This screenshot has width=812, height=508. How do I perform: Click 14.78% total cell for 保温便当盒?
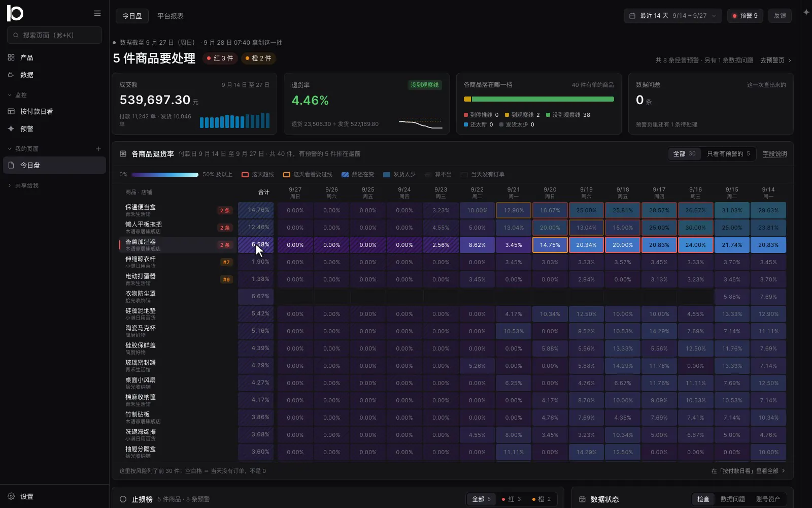256,210
